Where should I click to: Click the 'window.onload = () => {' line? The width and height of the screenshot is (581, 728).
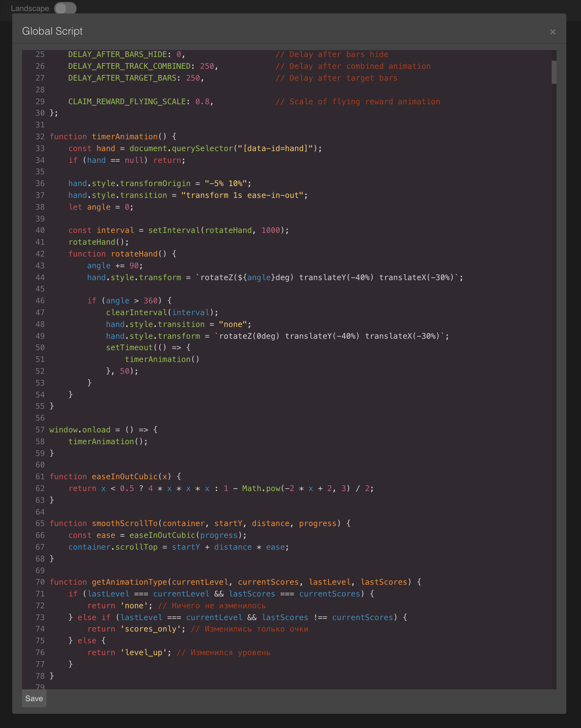[103, 430]
